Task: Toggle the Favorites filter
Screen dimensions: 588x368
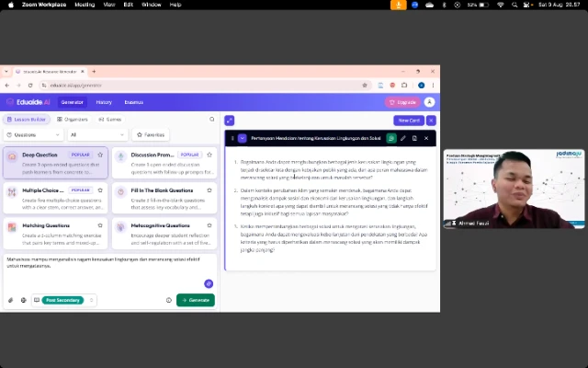Action: coord(151,135)
